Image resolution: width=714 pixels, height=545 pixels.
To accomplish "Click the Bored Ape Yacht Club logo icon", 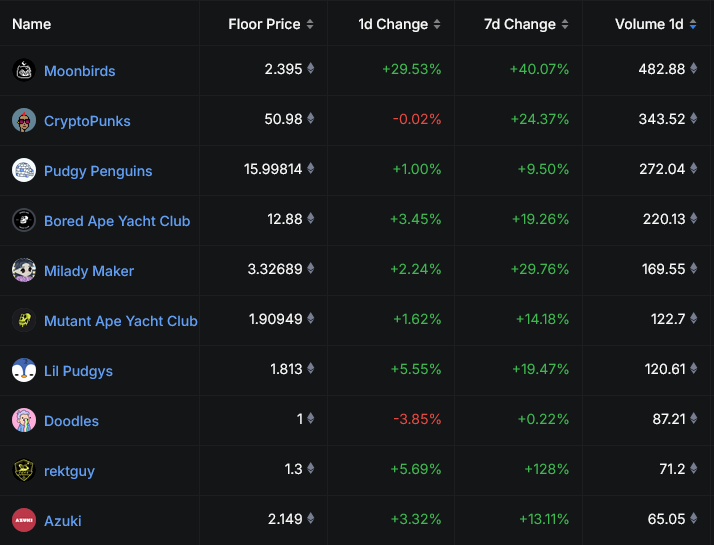I will click(x=24, y=220).
